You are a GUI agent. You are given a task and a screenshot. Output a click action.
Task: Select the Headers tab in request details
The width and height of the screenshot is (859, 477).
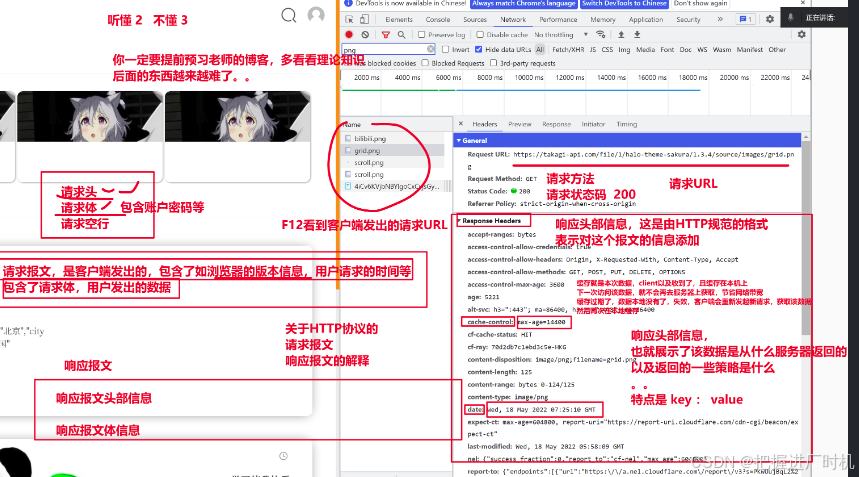485,124
